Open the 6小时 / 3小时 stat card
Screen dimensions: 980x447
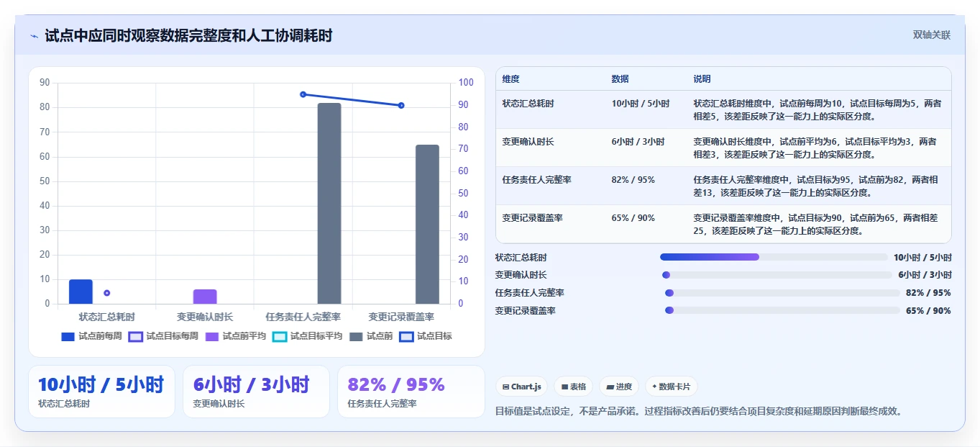coord(256,392)
